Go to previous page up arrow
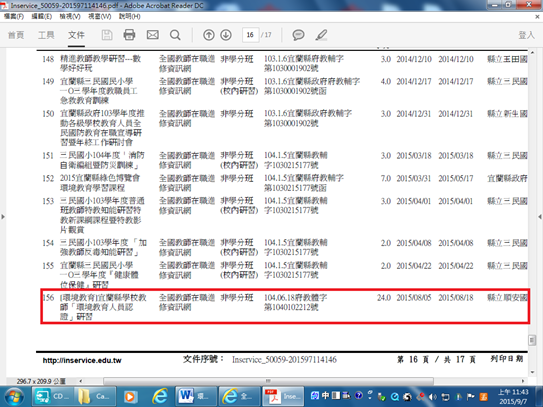This screenshot has height=407, width=543. (208, 35)
